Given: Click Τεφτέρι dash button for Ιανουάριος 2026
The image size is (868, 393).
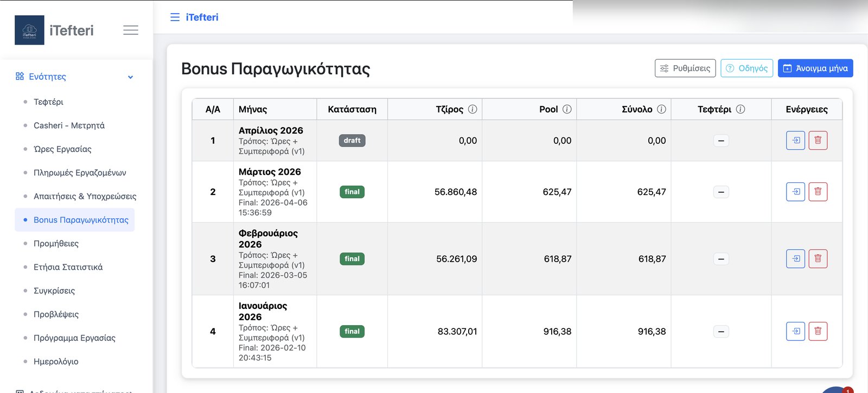Looking at the screenshot, I should pyautogui.click(x=721, y=332).
